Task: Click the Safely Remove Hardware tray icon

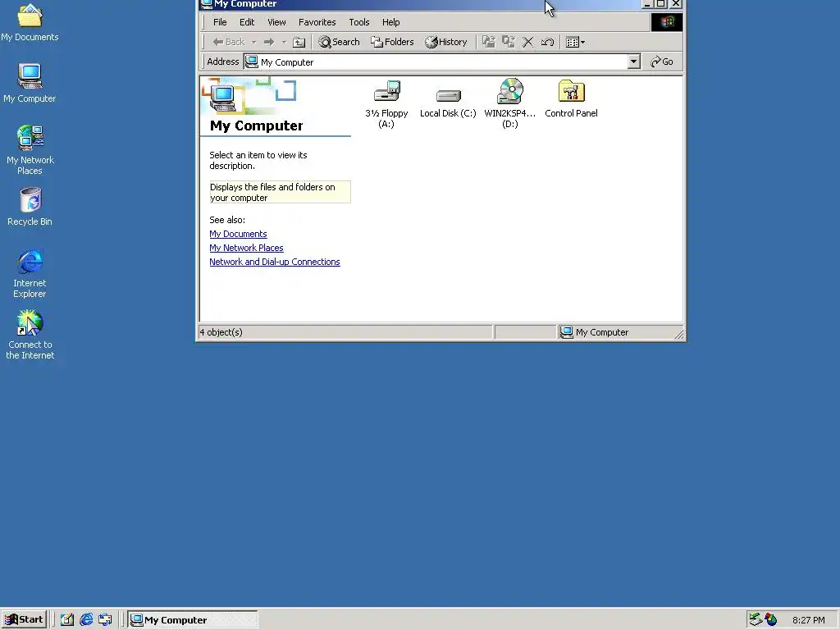Action: click(x=756, y=620)
